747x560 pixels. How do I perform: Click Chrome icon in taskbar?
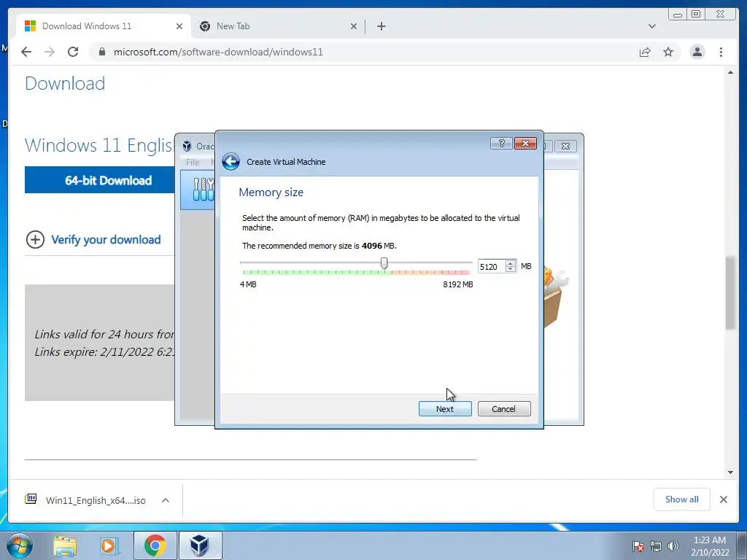pos(155,545)
